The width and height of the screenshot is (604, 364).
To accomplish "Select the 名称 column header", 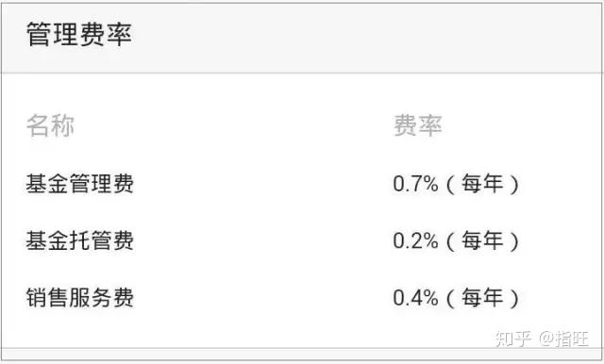I will point(50,125).
